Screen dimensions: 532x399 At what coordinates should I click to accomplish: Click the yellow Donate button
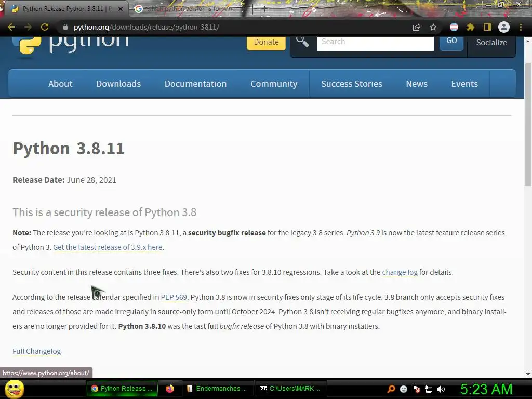point(267,42)
